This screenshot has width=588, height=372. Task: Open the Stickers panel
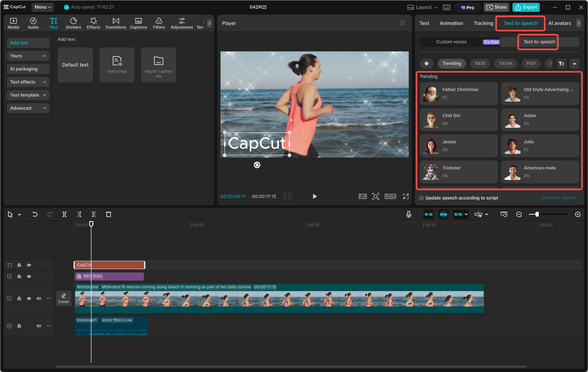click(73, 23)
